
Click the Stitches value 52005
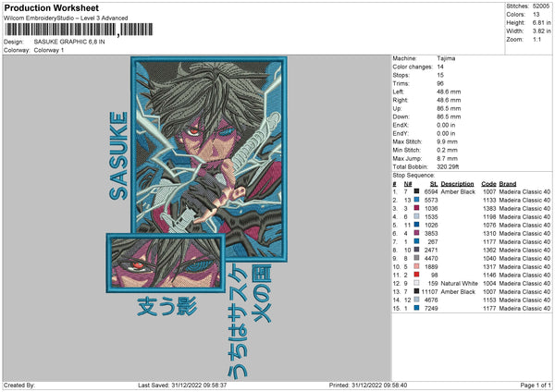pyautogui.click(x=541, y=6)
